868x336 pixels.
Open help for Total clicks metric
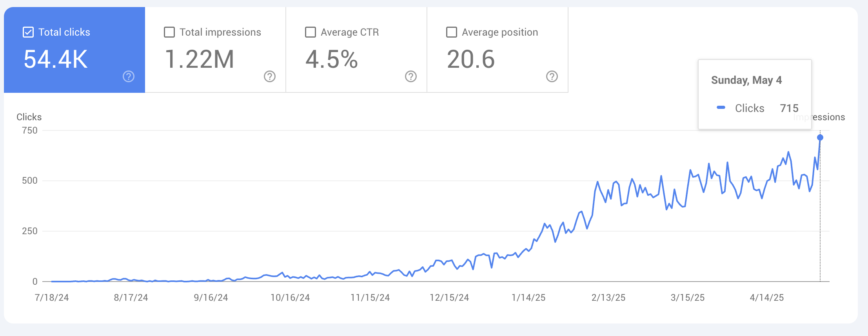pyautogui.click(x=128, y=77)
